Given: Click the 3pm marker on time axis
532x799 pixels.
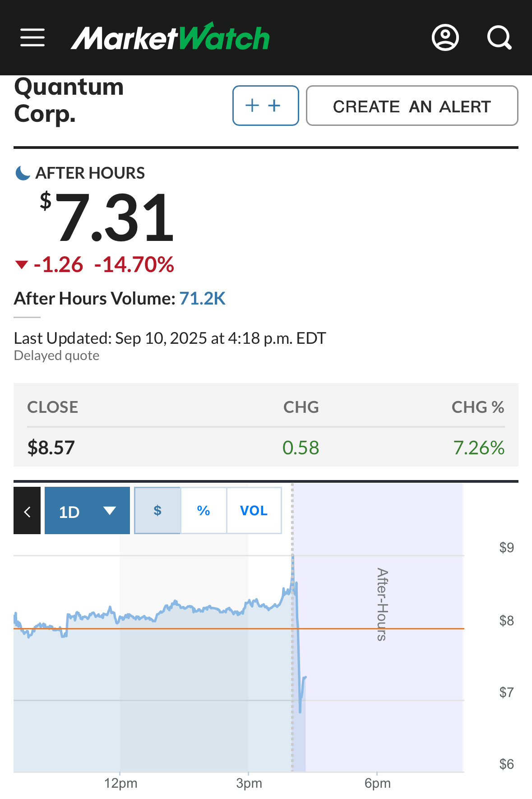Looking at the screenshot, I should point(249,783).
